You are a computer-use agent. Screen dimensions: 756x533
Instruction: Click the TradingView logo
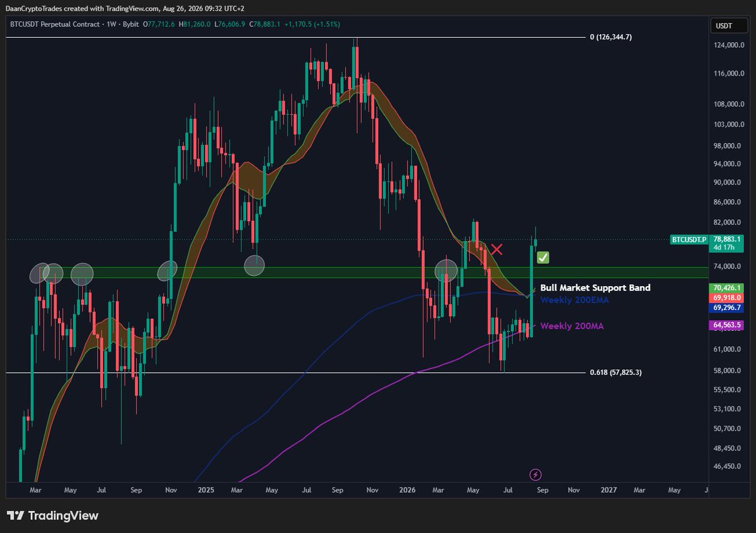coord(53,515)
